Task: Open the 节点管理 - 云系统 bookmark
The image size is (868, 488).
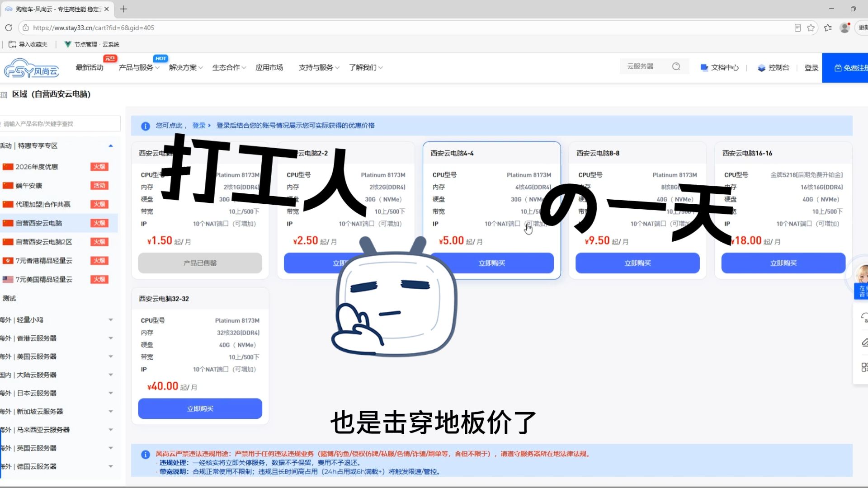Action: click(x=92, y=44)
